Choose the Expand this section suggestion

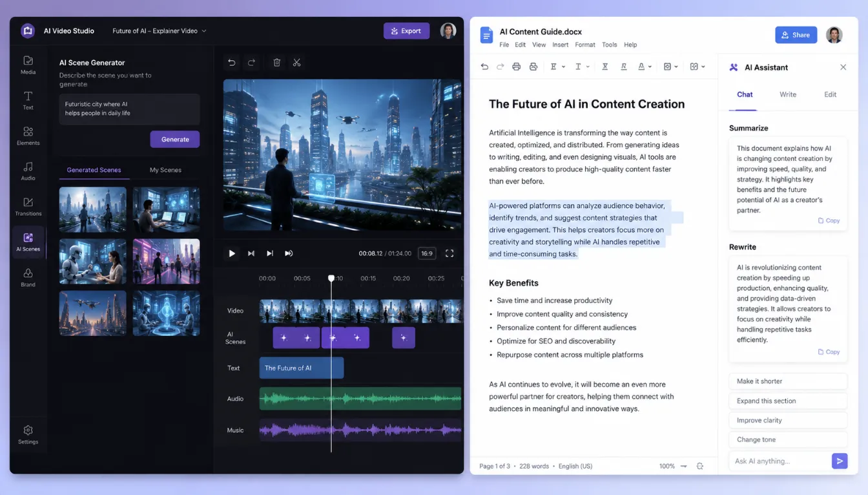click(788, 401)
